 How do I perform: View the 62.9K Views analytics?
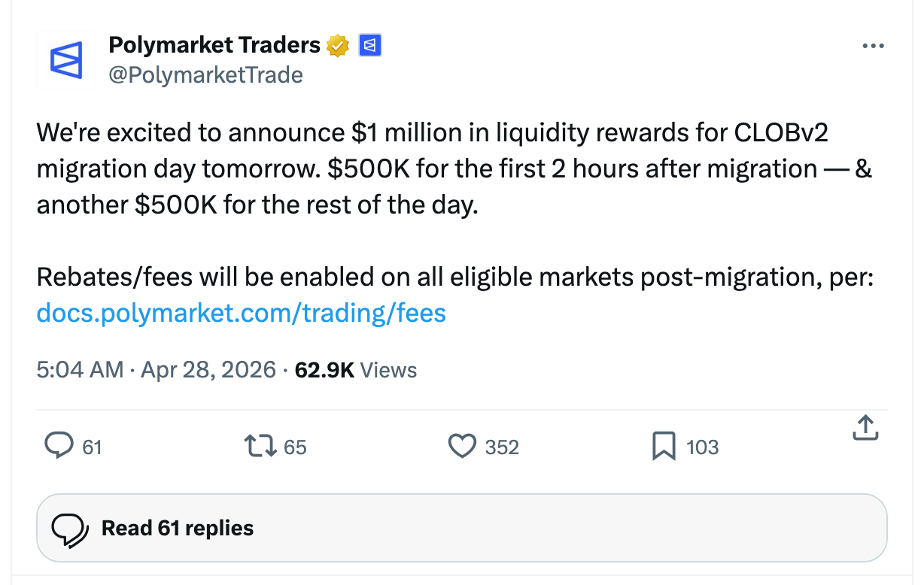(x=355, y=370)
